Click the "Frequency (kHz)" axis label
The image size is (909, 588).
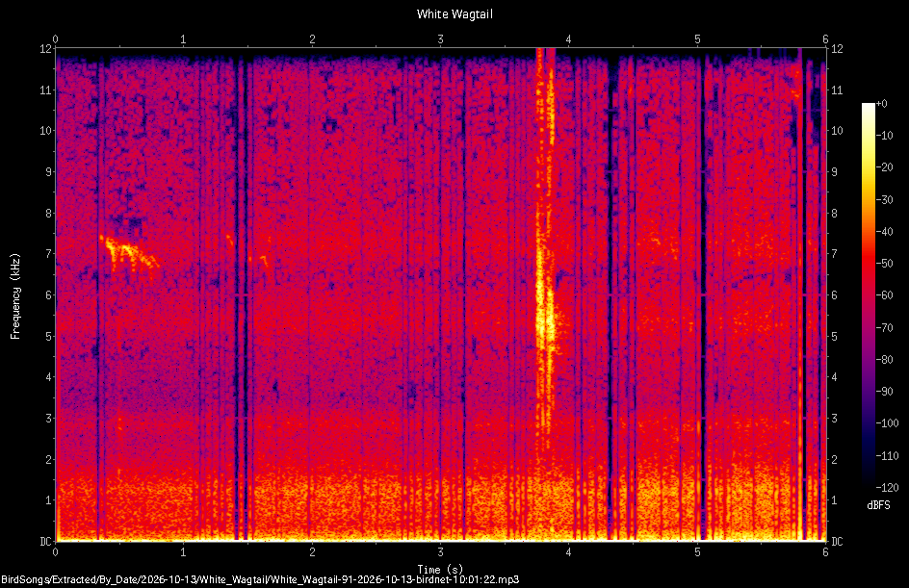point(15,296)
